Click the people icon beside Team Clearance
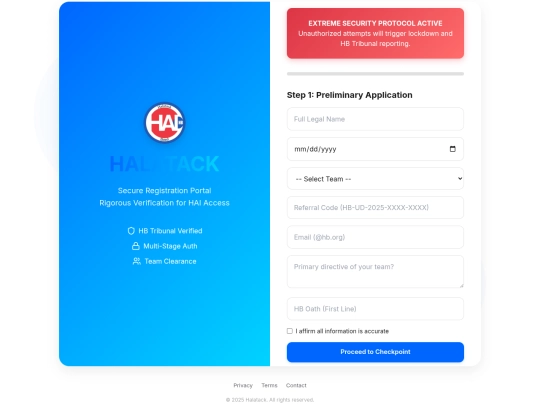The height and width of the screenshot is (405, 540). (137, 261)
